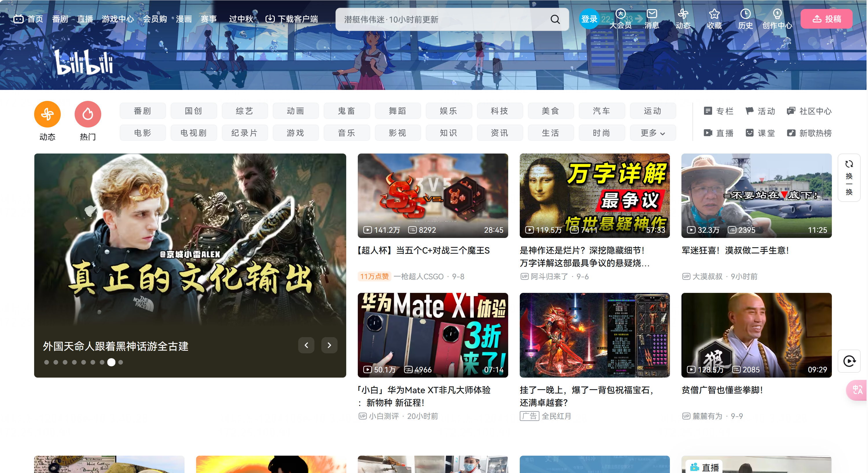Go to next carousel slide arrow
The width and height of the screenshot is (868, 473).
point(329,345)
